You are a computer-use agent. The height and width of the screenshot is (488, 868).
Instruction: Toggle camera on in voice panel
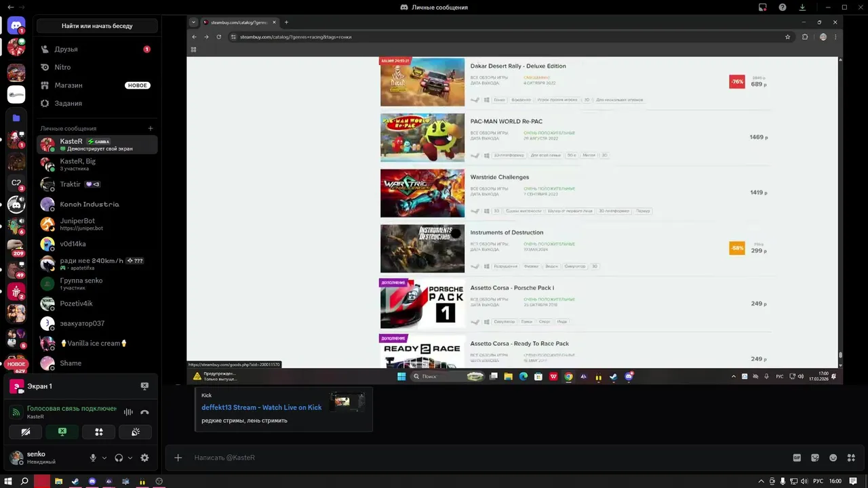(26, 432)
